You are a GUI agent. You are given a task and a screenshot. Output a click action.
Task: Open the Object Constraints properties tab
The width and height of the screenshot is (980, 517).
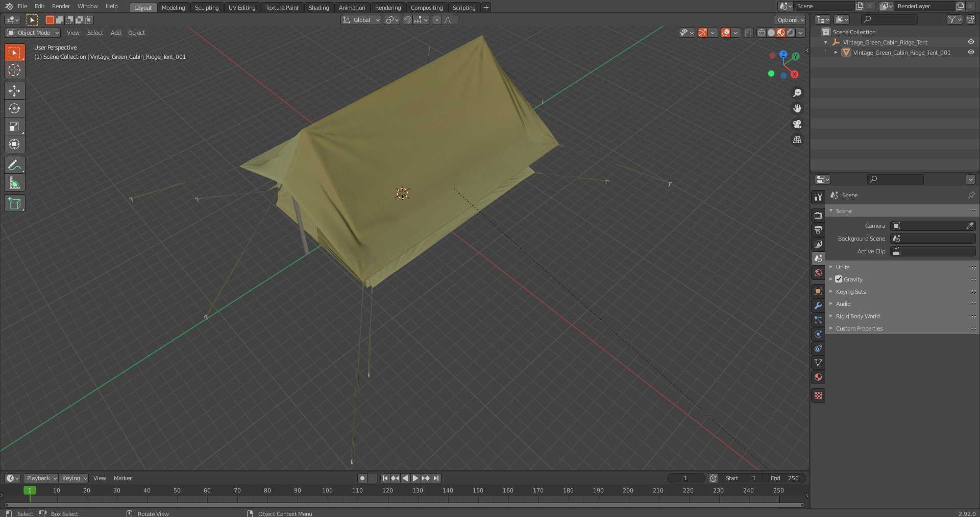tap(818, 348)
